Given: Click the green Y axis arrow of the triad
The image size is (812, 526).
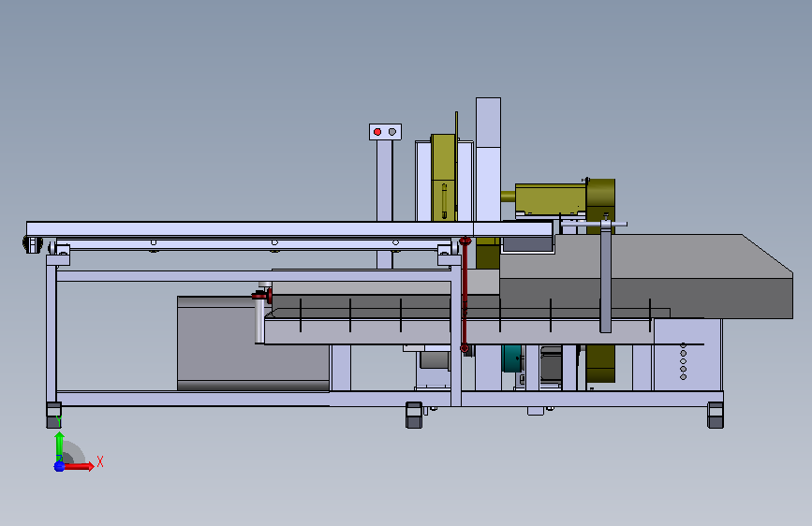Looking at the screenshot, I should [60, 446].
